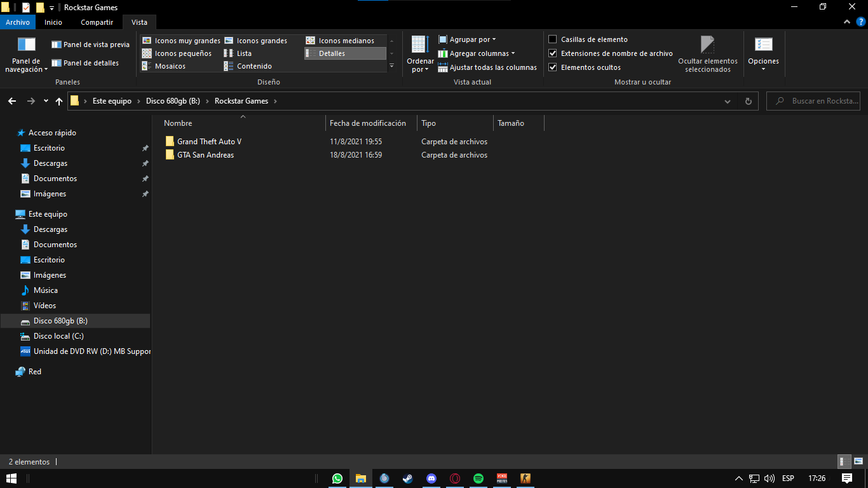This screenshot has width=868, height=488.
Task: Open Acceso rápido in the sidebar
Action: (52, 133)
